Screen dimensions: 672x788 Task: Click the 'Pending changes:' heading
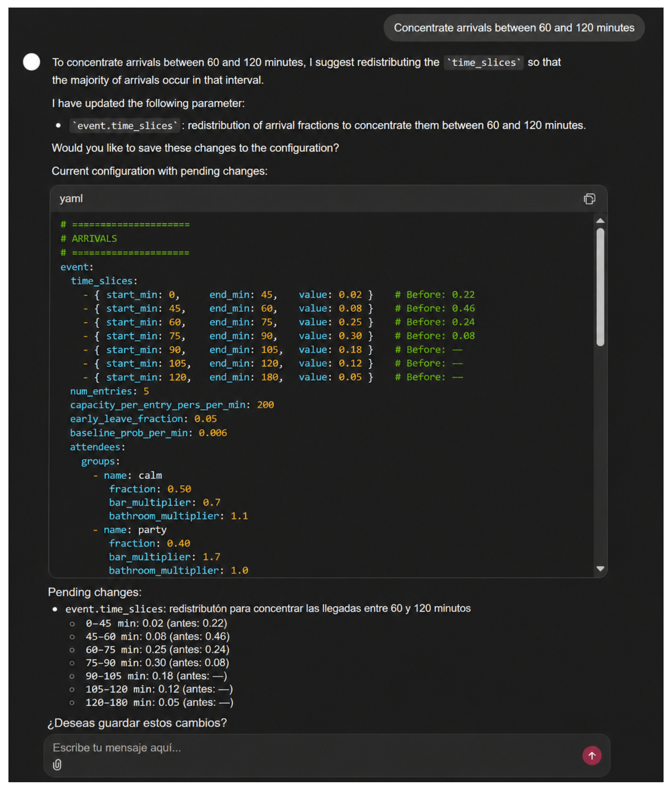95,592
